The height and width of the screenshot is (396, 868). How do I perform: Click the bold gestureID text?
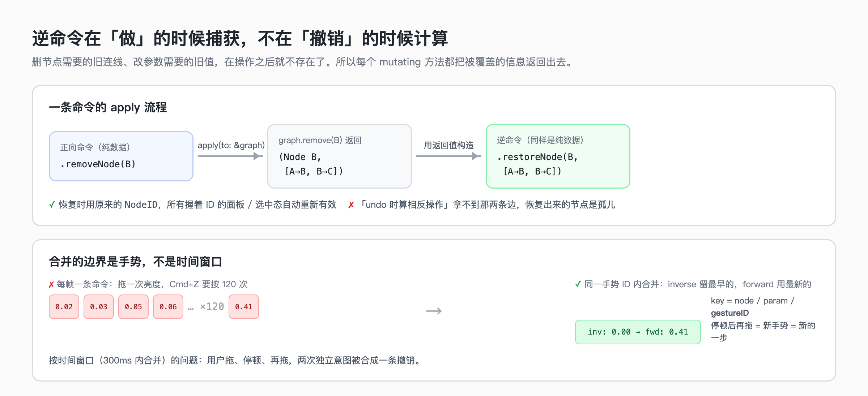(730, 313)
